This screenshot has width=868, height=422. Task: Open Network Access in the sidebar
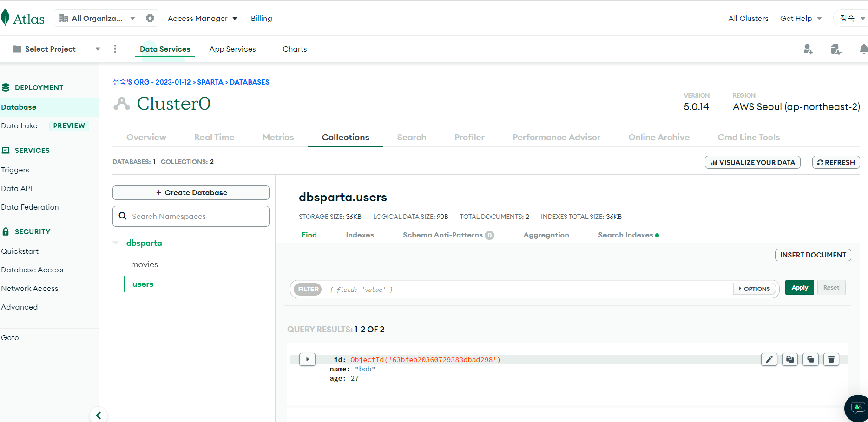tap(29, 288)
